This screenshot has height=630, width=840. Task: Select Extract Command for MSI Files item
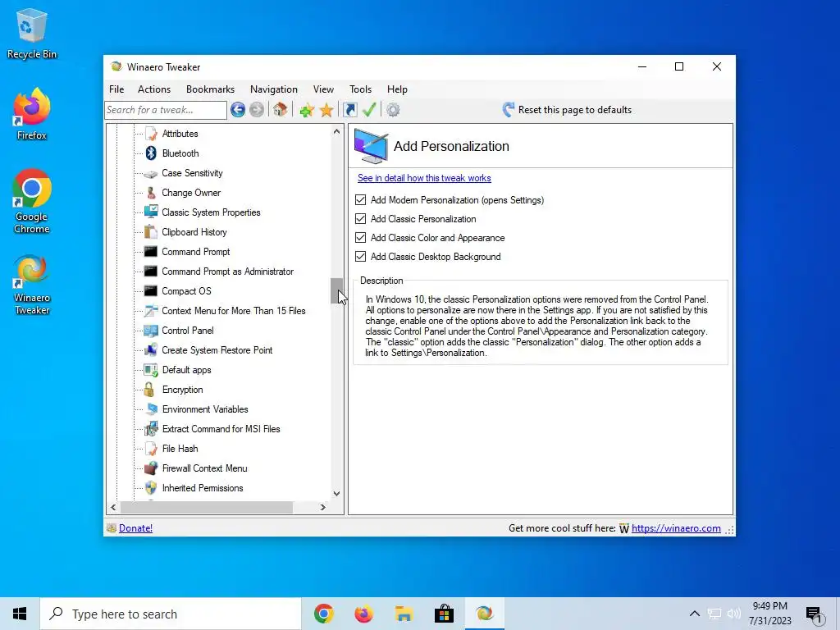[x=221, y=429]
